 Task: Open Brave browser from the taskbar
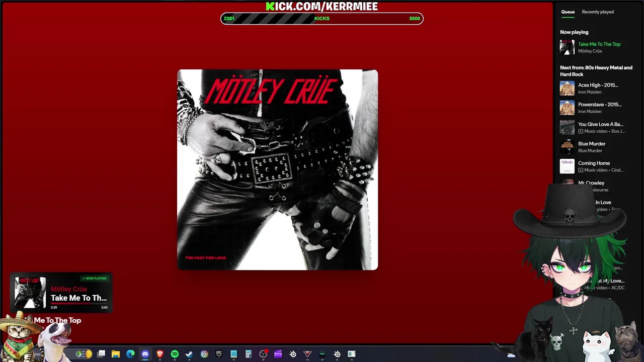(160, 354)
